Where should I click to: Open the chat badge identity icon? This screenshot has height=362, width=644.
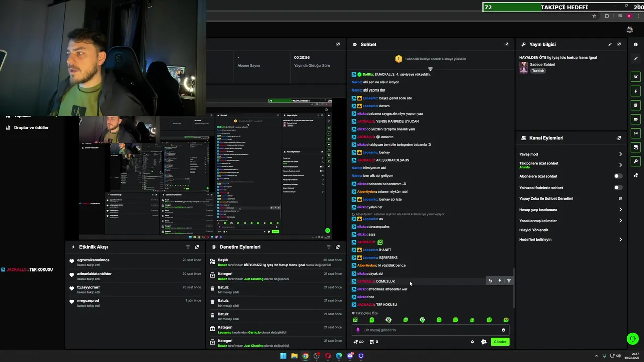coord(484,342)
